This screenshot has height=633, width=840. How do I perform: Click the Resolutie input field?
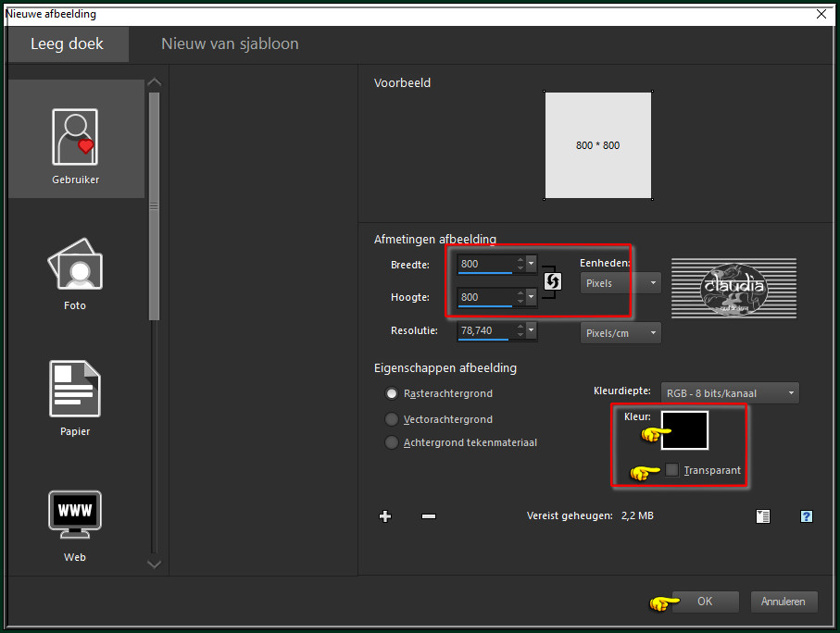(486, 330)
